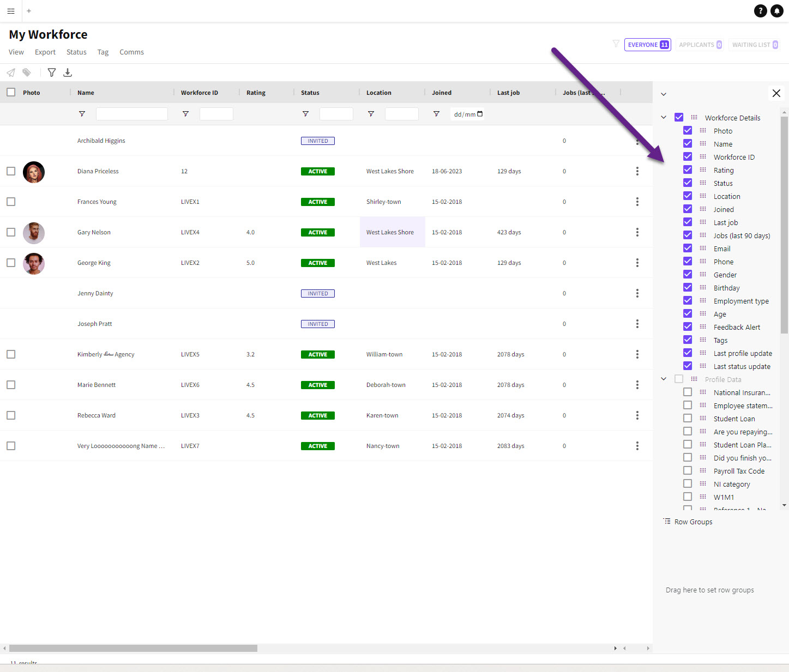Open the hamburger menu icon
This screenshot has height=672, width=789.
point(11,11)
